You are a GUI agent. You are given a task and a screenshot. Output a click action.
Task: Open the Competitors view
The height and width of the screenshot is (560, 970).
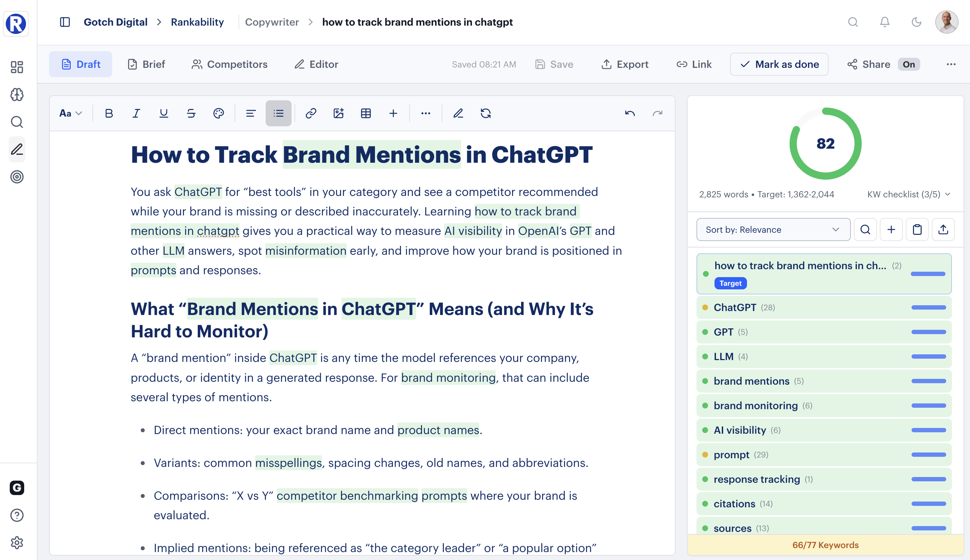(230, 64)
